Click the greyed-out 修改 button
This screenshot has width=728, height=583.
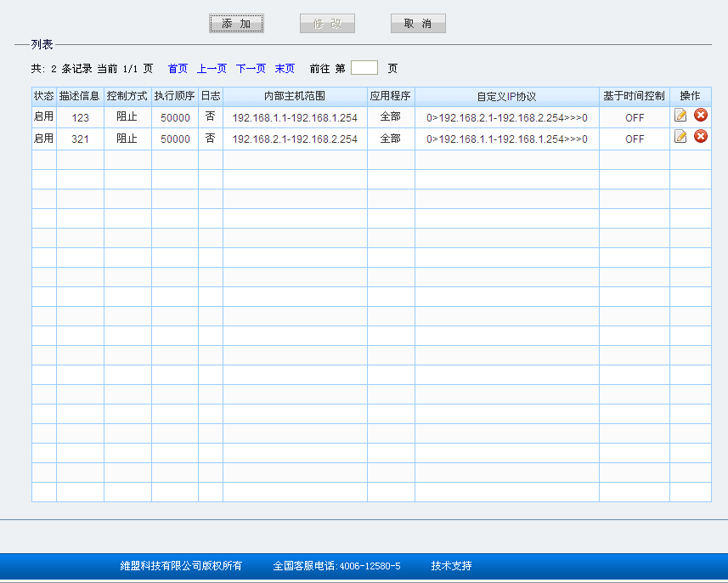click(x=327, y=24)
